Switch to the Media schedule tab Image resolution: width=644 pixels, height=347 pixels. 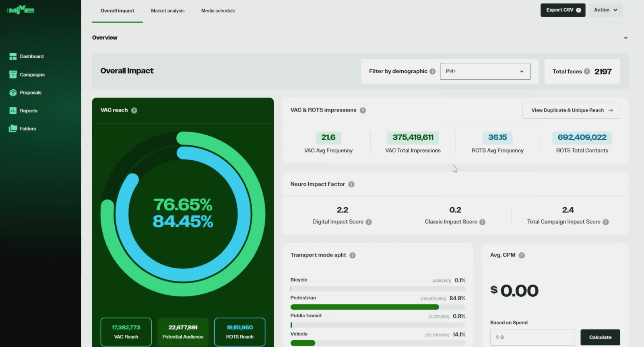tap(218, 11)
